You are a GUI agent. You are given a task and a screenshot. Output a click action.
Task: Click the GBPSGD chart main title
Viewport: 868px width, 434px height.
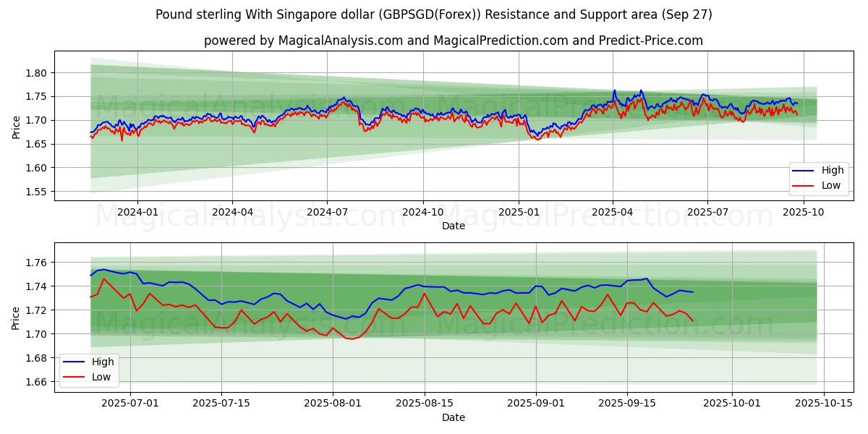[x=434, y=14]
